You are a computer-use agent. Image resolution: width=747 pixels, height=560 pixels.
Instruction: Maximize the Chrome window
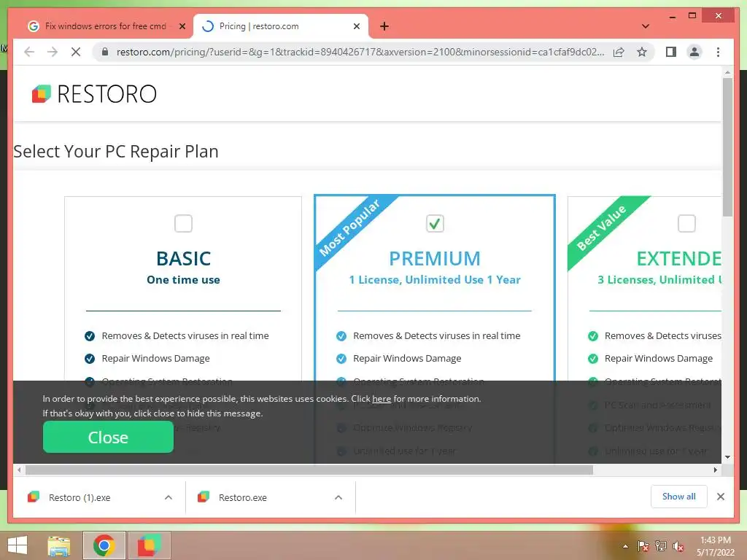click(x=692, y=16)
